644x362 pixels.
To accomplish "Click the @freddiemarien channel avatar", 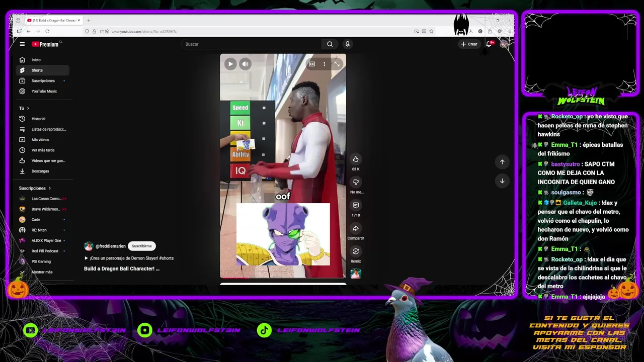I will pos(89,246).
